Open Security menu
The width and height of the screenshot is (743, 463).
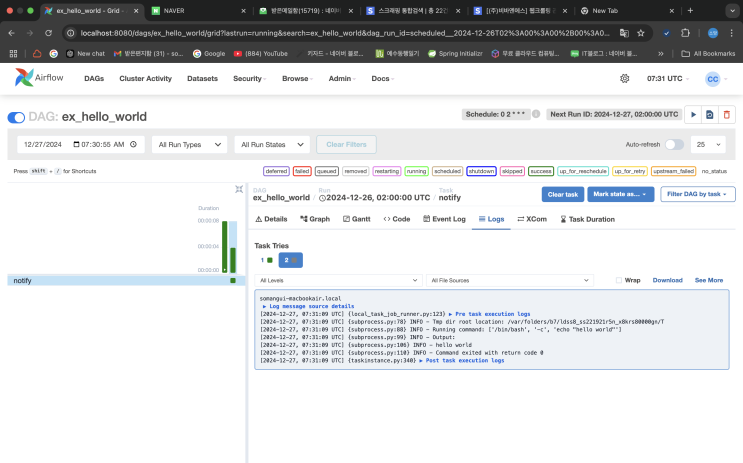pyautogui.click(x=249, y=79)
